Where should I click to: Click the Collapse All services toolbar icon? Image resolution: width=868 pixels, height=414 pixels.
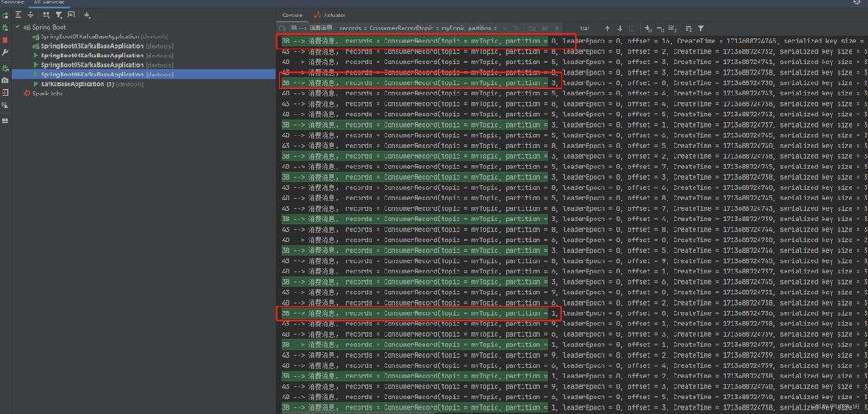(30, 16)
